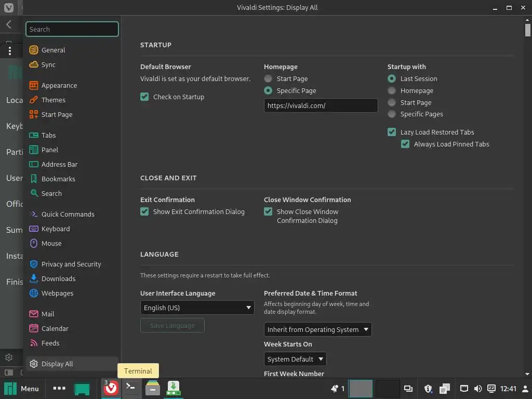Open the green download installer taskbar icon
The width and height of the screenshot is (532, 399).
pyautogui.click(x=174, y=388)
